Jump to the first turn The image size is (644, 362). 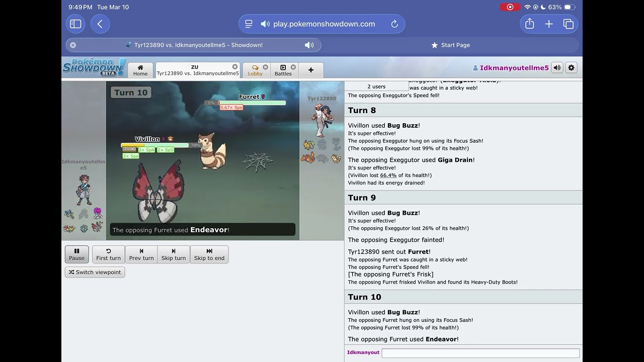[108, 254]
